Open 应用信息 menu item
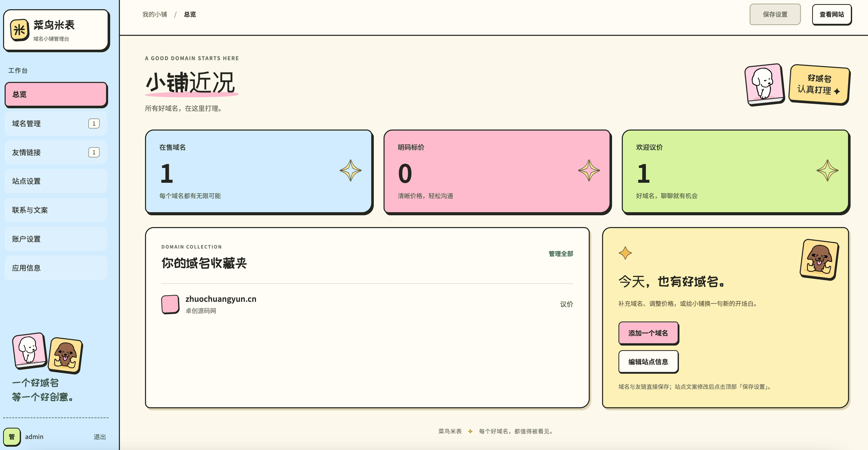This screenshot has width=868, height=450. (x=56, y=268)
